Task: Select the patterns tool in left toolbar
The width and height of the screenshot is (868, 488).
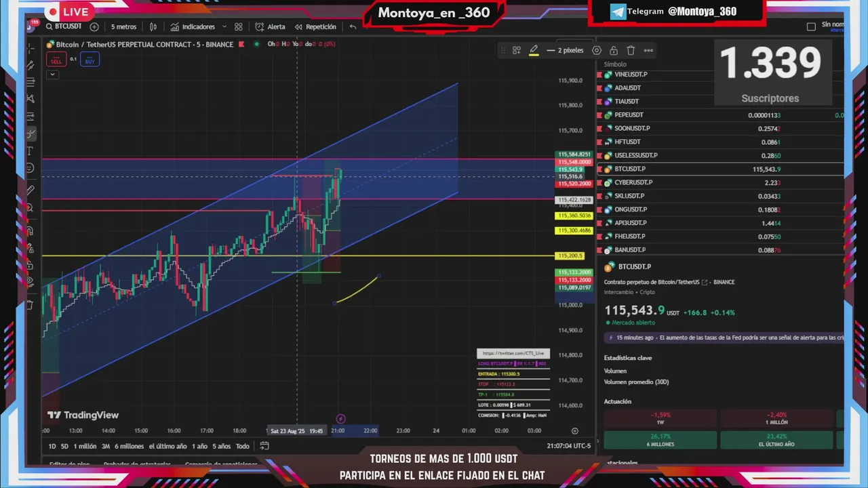Action: point(31,99)
